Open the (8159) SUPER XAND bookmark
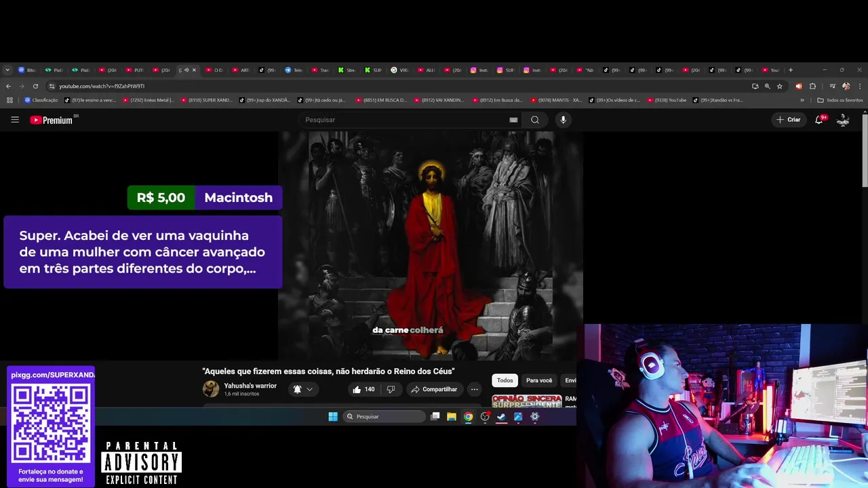 tap(207, 100)
